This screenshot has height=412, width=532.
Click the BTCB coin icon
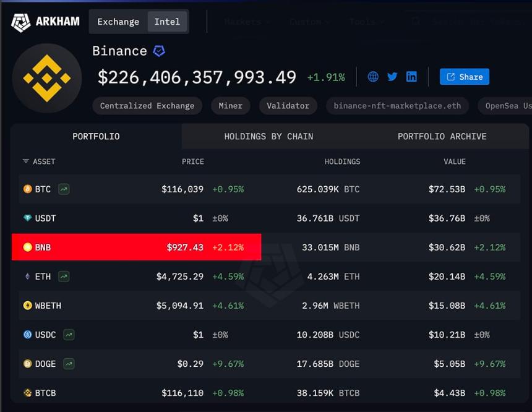coord(27,393)
